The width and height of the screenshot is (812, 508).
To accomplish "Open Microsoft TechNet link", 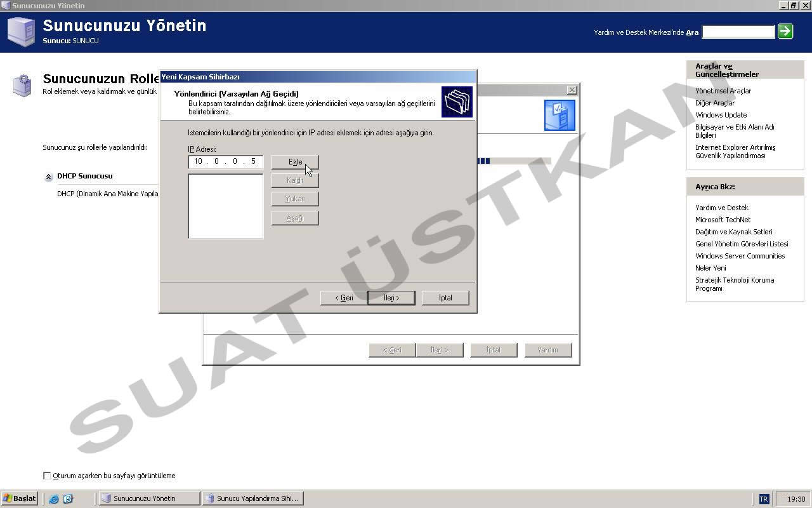I will (723, 220).
